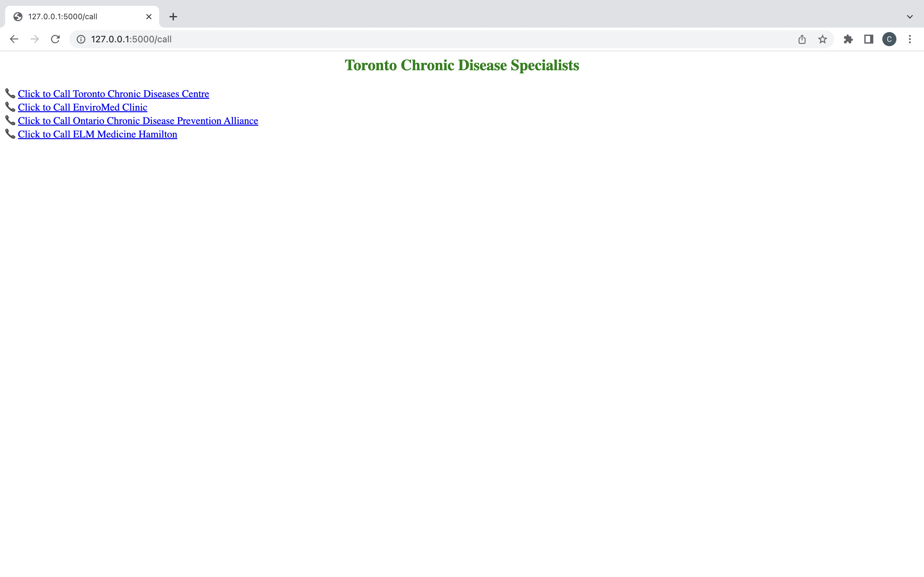Open Chrome's three-dot menu

(x=910, y=39)
